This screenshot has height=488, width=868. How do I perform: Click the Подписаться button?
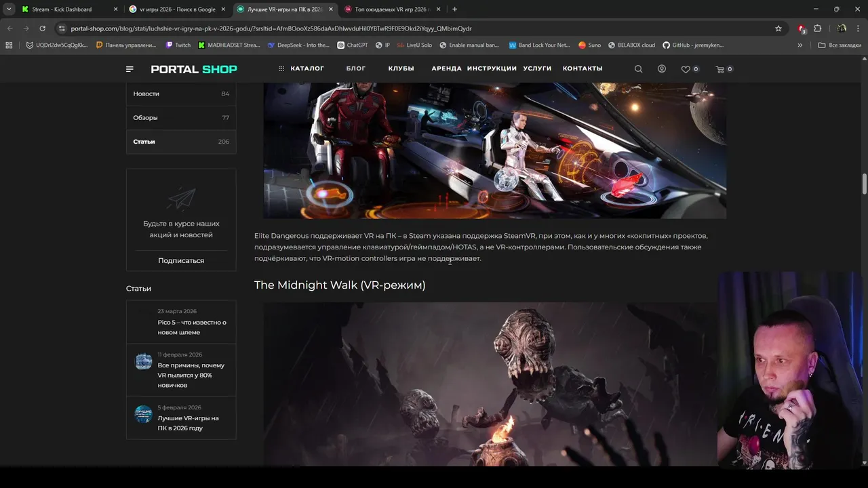pyautogui.click(x=181, y=260)
